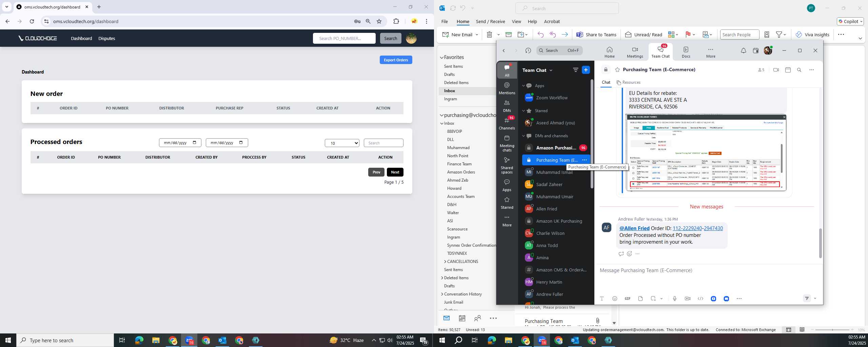The height and width of the screenshot is (347, 868).
Task: Open Shared spaces in Zoom sidebar
Action: tap(507, 165)
